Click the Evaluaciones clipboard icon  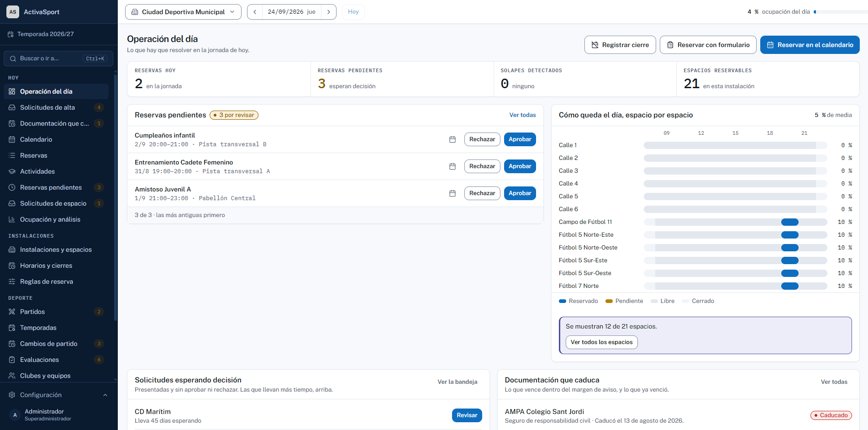(12, 360)
